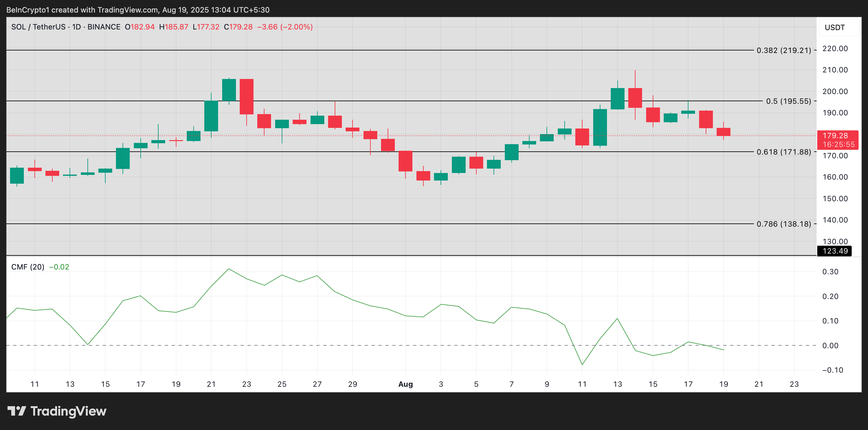Screen dimensions: 868x430
Task: Click the CMF (20) indicator label
Action: click(28, 267)
